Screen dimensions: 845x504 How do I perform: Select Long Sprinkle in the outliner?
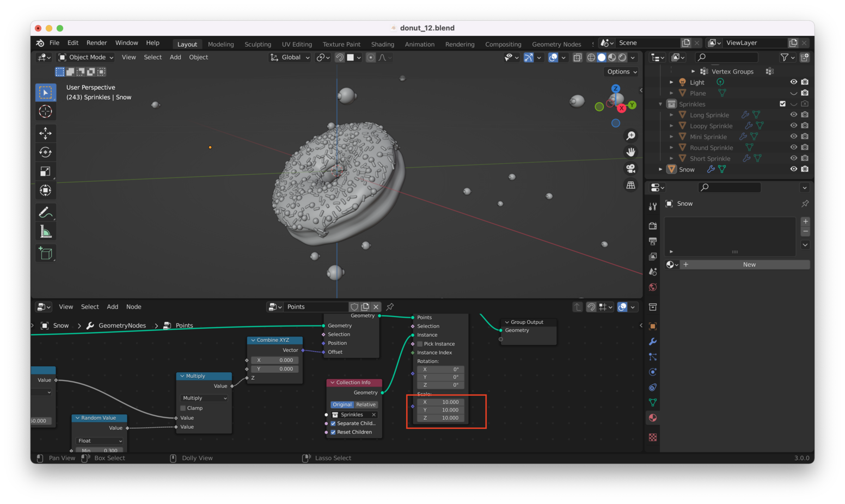pyautogui.click(x=709, y=115)
